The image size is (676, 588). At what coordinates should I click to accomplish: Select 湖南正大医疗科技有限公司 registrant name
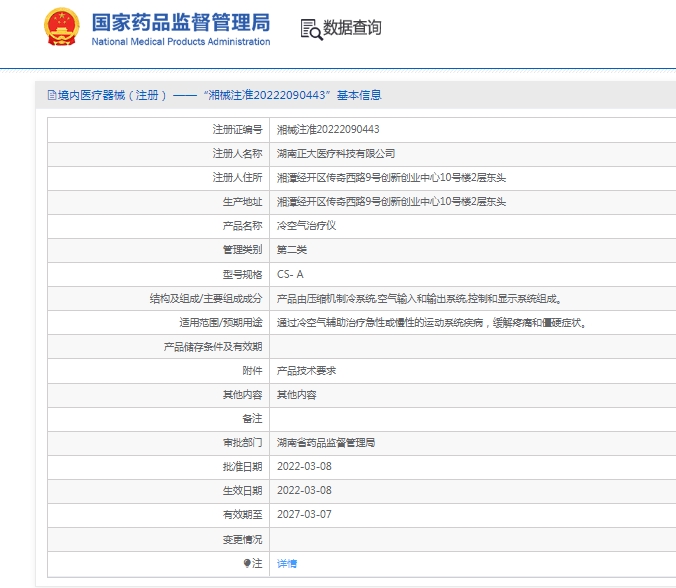(336, 153)
